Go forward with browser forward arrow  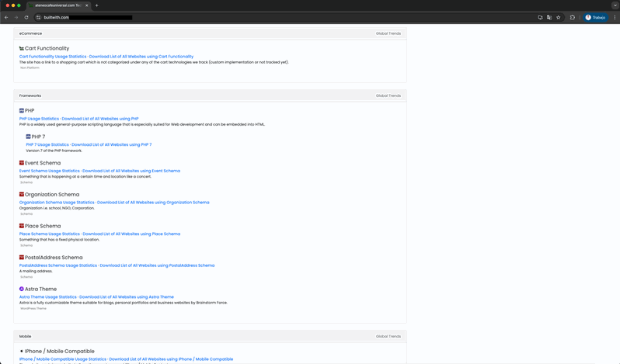pyautogui.click(x=16, y=17)
